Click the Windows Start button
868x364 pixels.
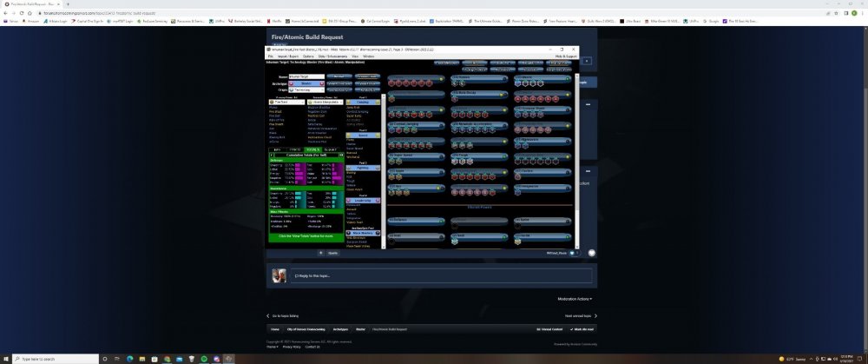coord(4,359)
